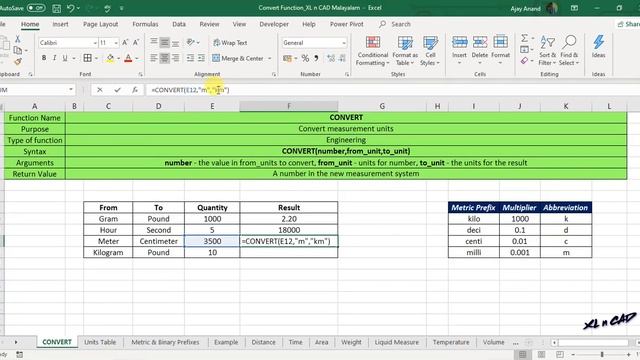The height and width of the screenshot is (360, 640).
Task: Click the Ideas lightning icon
Action: point(599,42)
